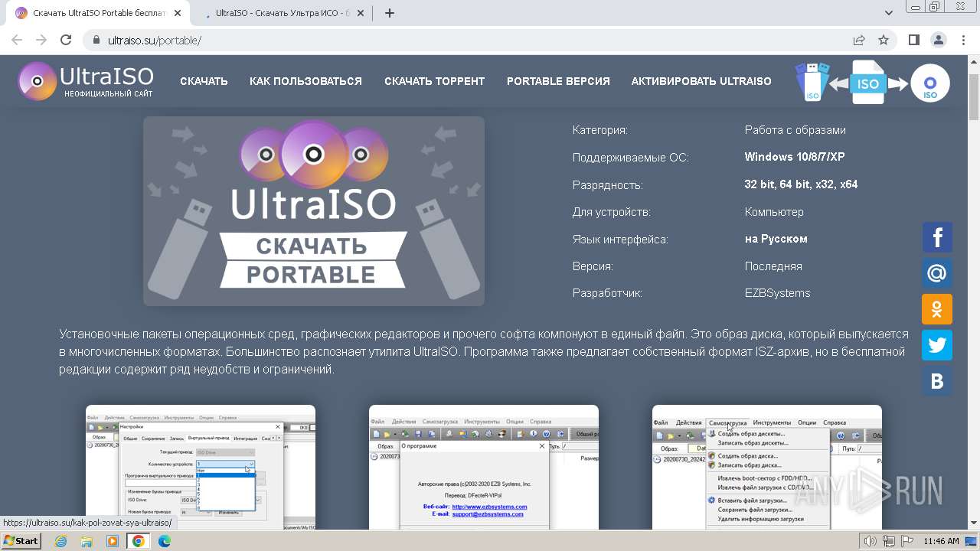Image resolution: width=980 pixels, height=551 pixels.
Task: Click 32 bit, 64 bit, x32, x64 text
Action: pos(801,184)
